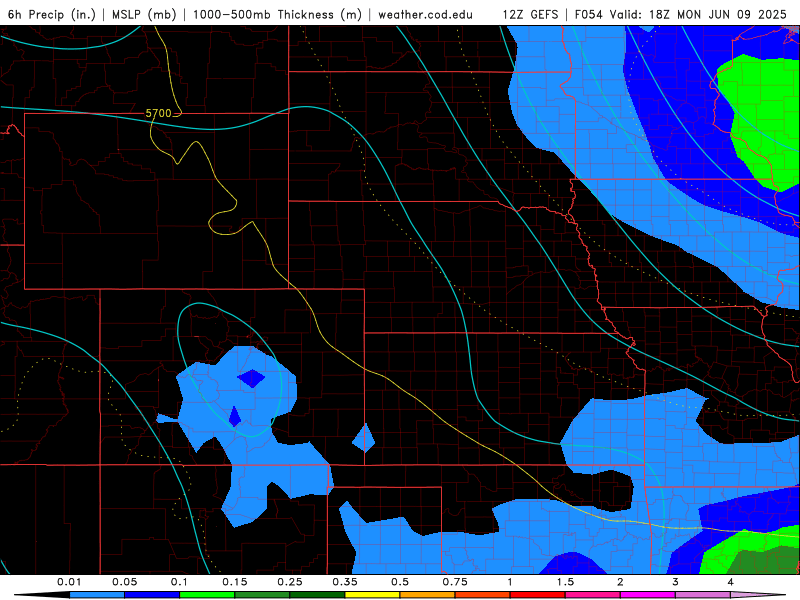The width and height of the screenshot is (800, 600).
Task: Click the 0.25 legend value
Action: pyautogui.click(x=290, y=582)
